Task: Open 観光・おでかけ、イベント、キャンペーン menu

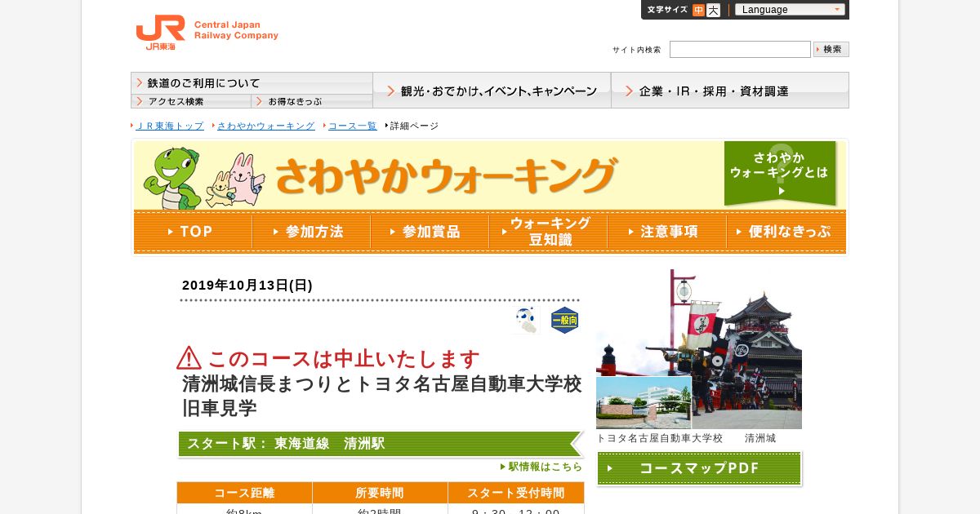Action: (x=492, y=91)
